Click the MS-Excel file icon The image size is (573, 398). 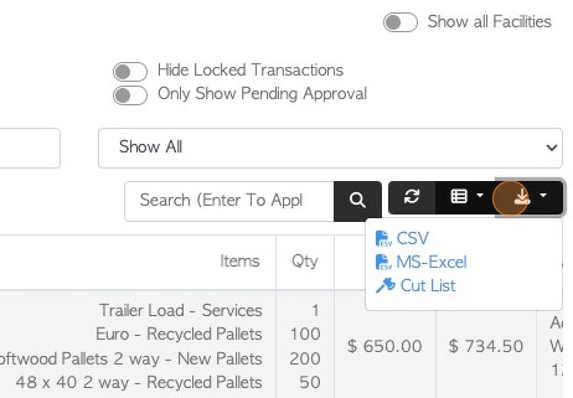pyautogui.click(x=383, y=262)
